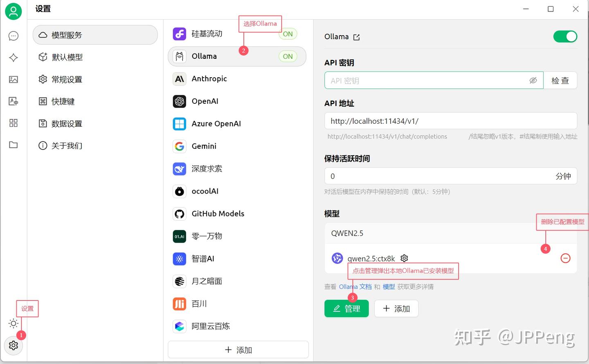Click the green 管理 models button
Image resolution: width=589 pixels, height=364 pixels.
point(346,308)
